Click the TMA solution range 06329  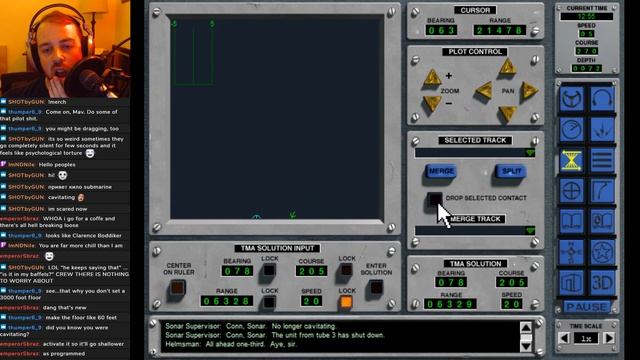[x=450, y=304]
